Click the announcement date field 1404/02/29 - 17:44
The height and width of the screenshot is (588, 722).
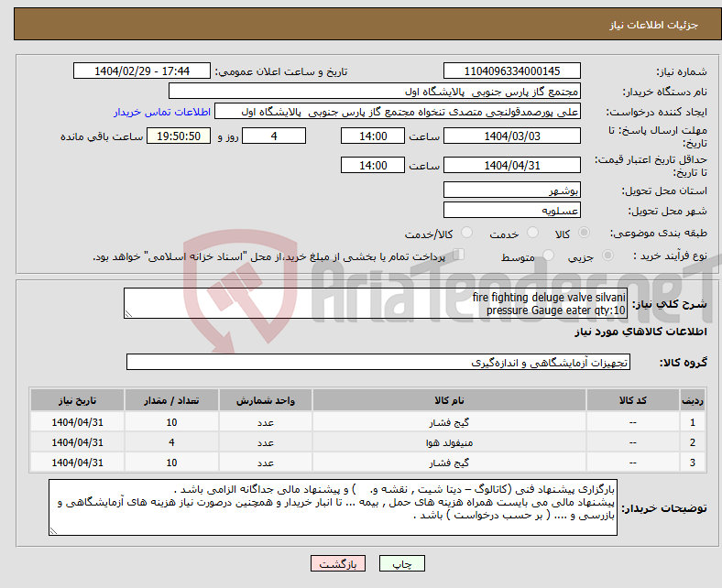pyautogui.click(x=142, y=71)
